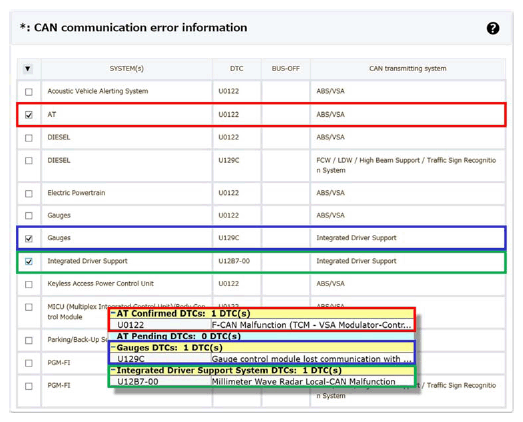523x422 pixels.
Task: Enable the Electric Powertrain row checkbox
Action: click(x=29, y=193)
